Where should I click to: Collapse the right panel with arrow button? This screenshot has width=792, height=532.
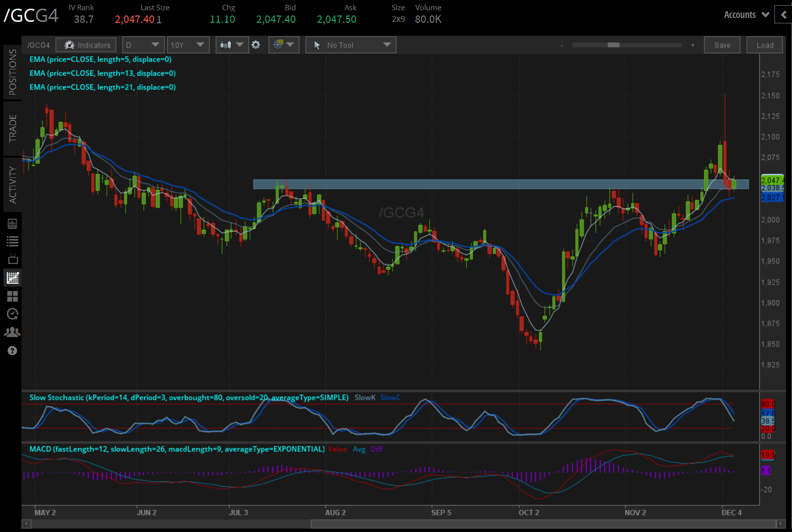(x=783, y=15)
